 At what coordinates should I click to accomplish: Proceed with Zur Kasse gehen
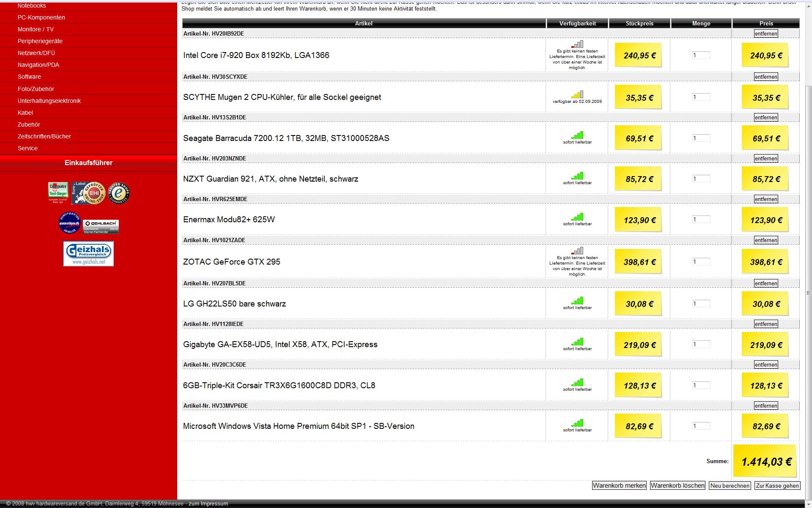(x=777, y=486)
